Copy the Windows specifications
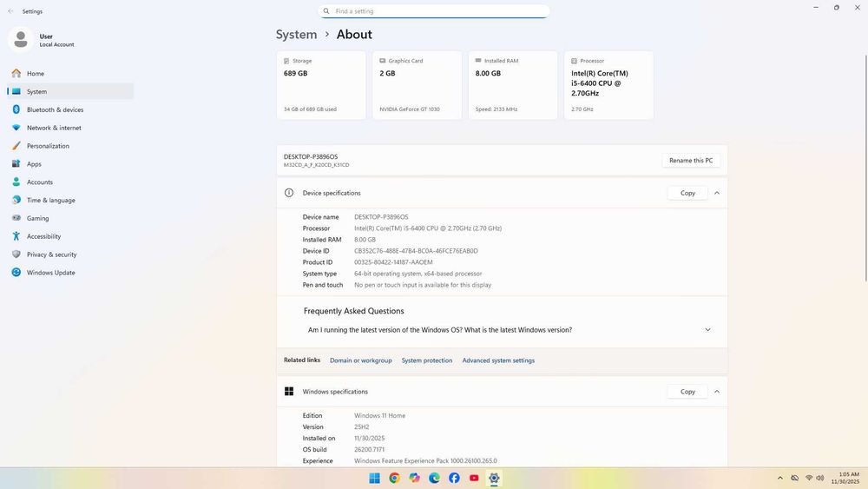This screenshot has width=868, height=489. [687, 392]
